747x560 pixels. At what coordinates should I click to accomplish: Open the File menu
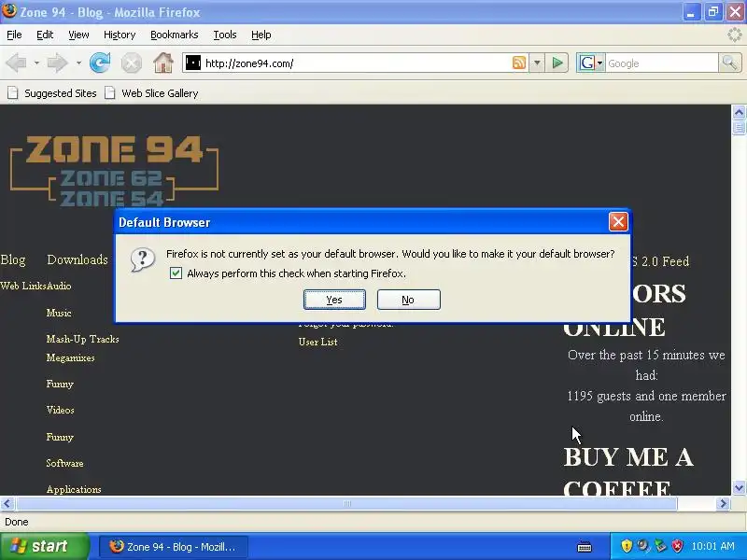click(x=14, y=35)
